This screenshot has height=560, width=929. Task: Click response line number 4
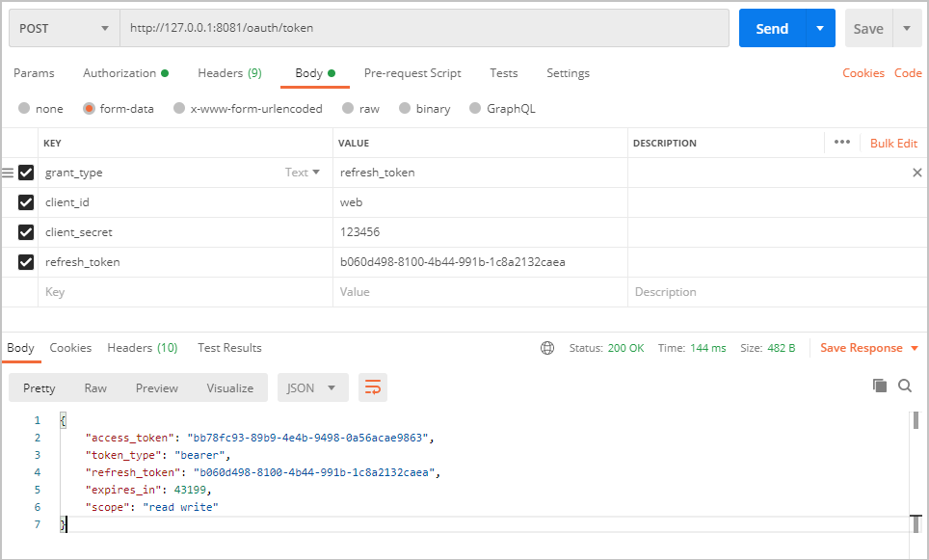coord(38,472)
